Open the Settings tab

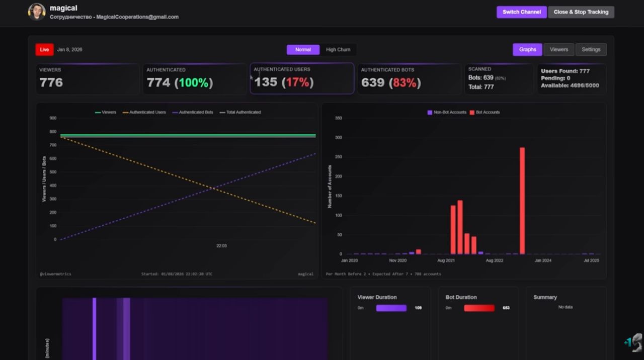[x=591, y=49]
